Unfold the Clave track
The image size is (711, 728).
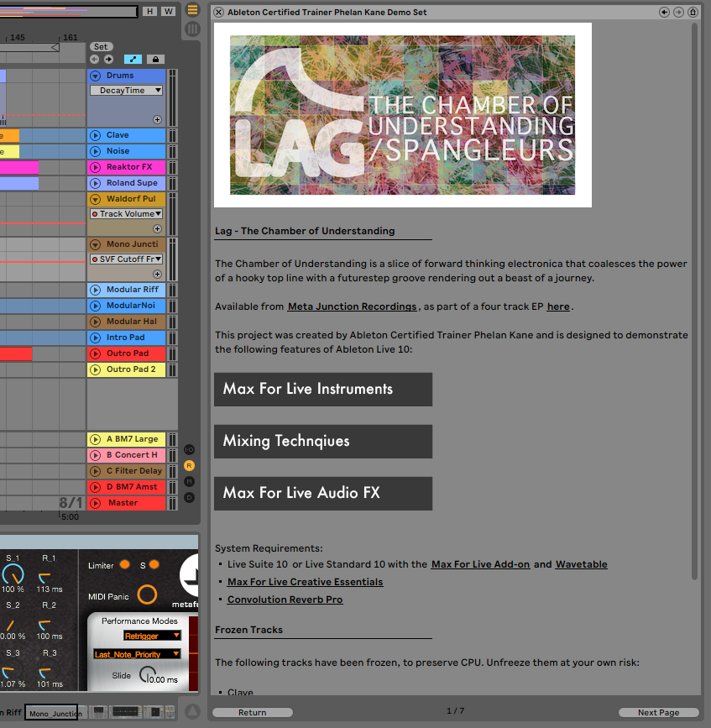coord(96,135)
